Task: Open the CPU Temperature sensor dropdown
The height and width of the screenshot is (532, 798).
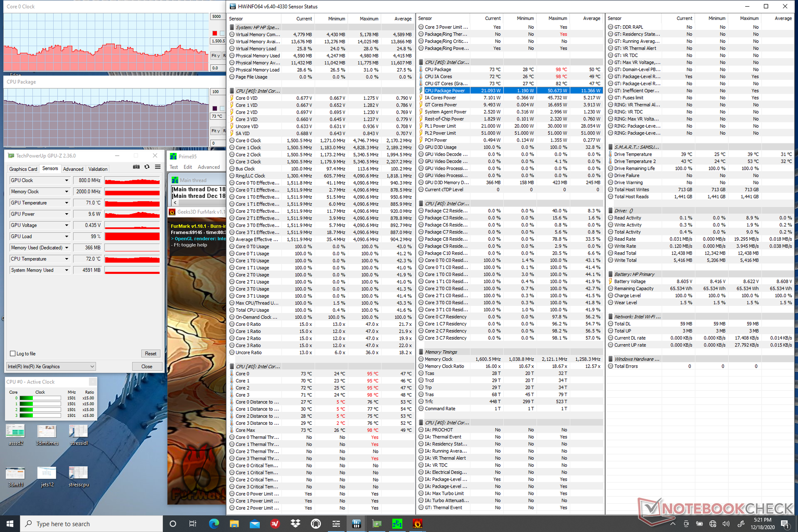Action: [x=66, y=259]
